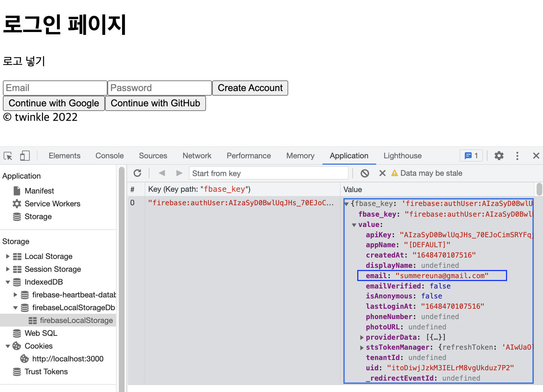Image resolution: width=543 pixels, height=392 pixels.
Task: Select http://localhost:3000 cookie entry
Action: (x=68, y=359)
